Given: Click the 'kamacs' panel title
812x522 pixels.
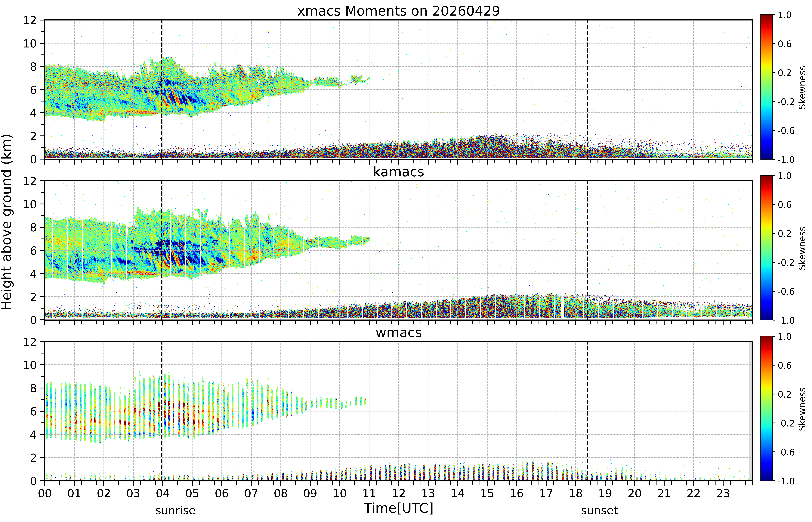Looking at the screenshot, I should 399,172.
